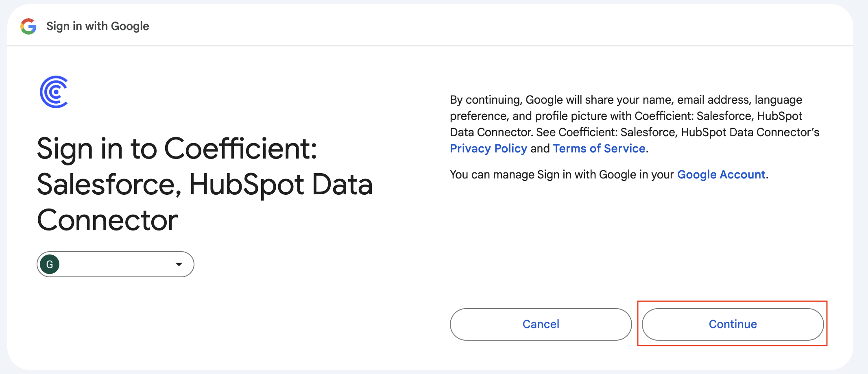Click the "Sign in to Coefficient:" heading line
Viewport: 868px width, 374px height.
click(177, 149)
